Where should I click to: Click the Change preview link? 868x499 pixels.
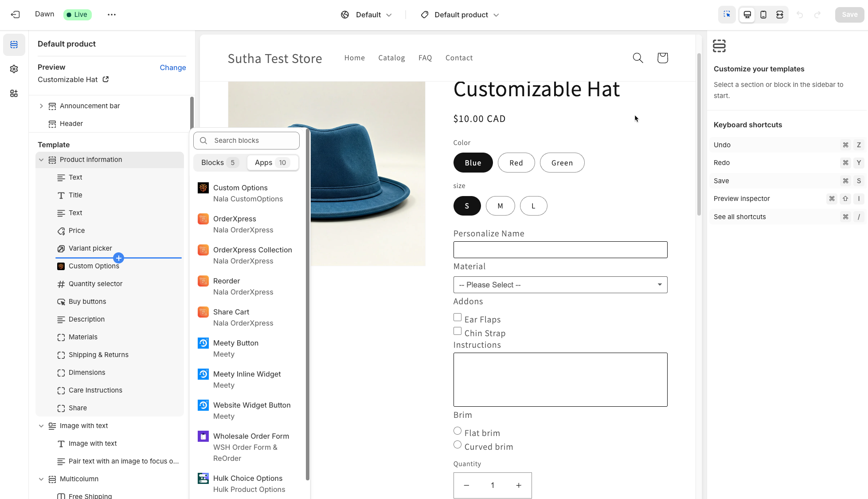coord(172,67)
